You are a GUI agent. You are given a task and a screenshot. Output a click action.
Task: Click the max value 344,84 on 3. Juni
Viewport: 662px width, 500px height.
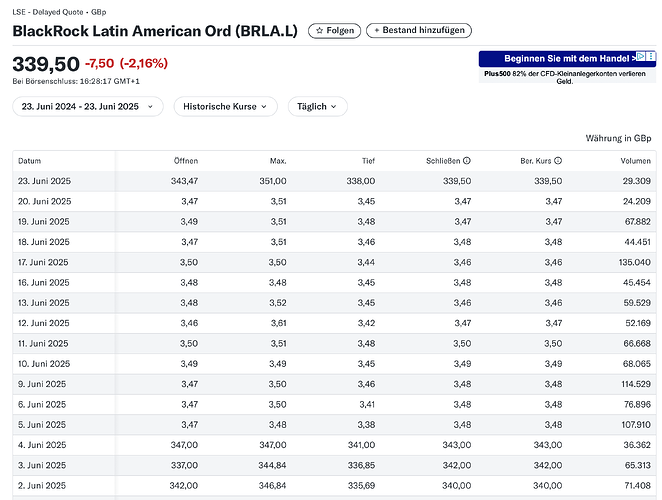coord(272,465)
